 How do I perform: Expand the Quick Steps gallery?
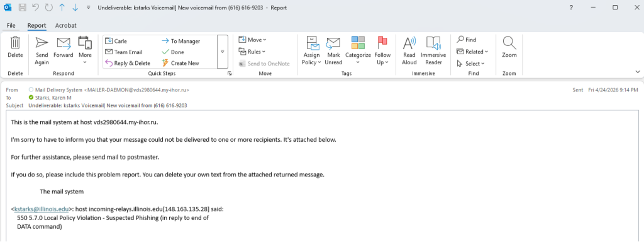(x=223, y=52)
